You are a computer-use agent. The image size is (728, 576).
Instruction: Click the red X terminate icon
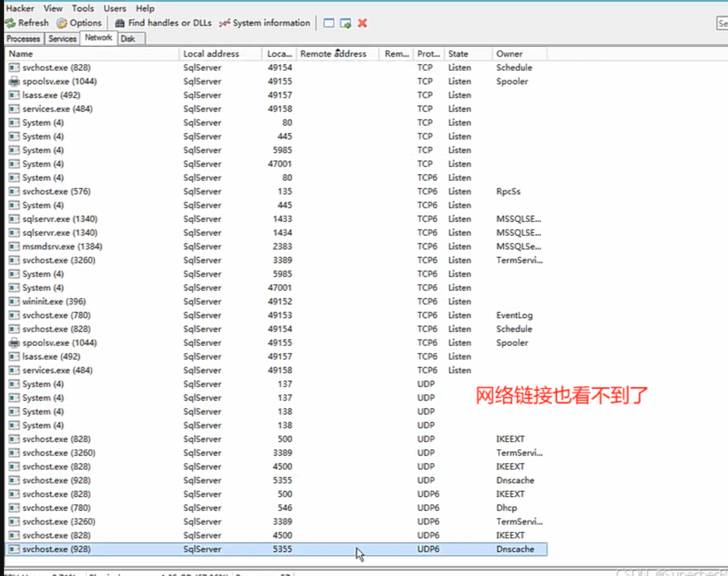(363, 23)
